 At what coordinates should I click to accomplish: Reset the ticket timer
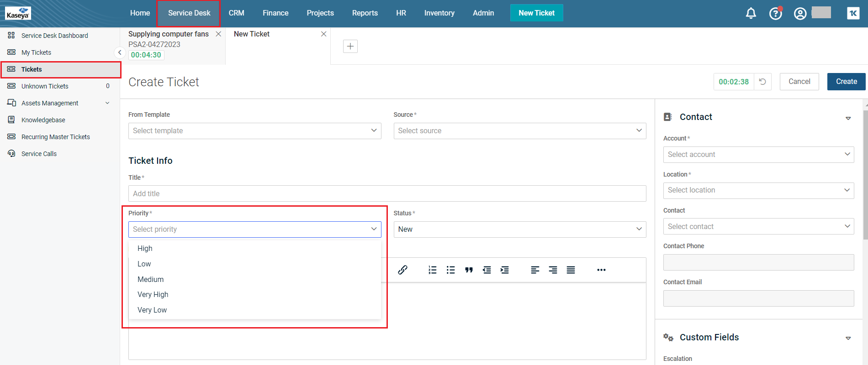762,82
